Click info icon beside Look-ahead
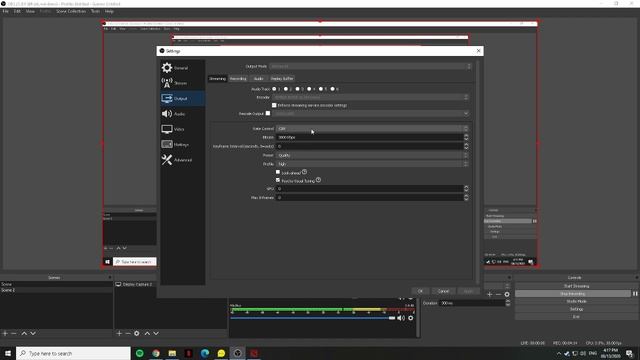This screenshot has height=360, width=640. [304, 172]
